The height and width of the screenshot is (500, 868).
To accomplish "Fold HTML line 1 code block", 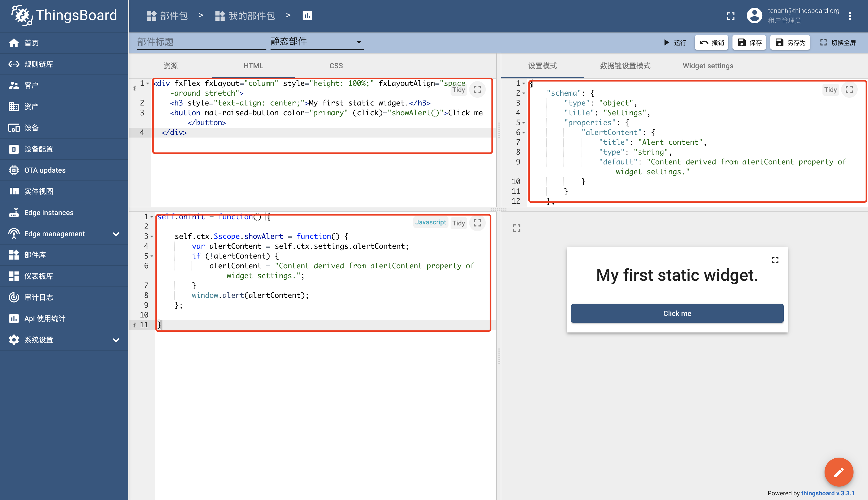I will [x=148, y=84].
